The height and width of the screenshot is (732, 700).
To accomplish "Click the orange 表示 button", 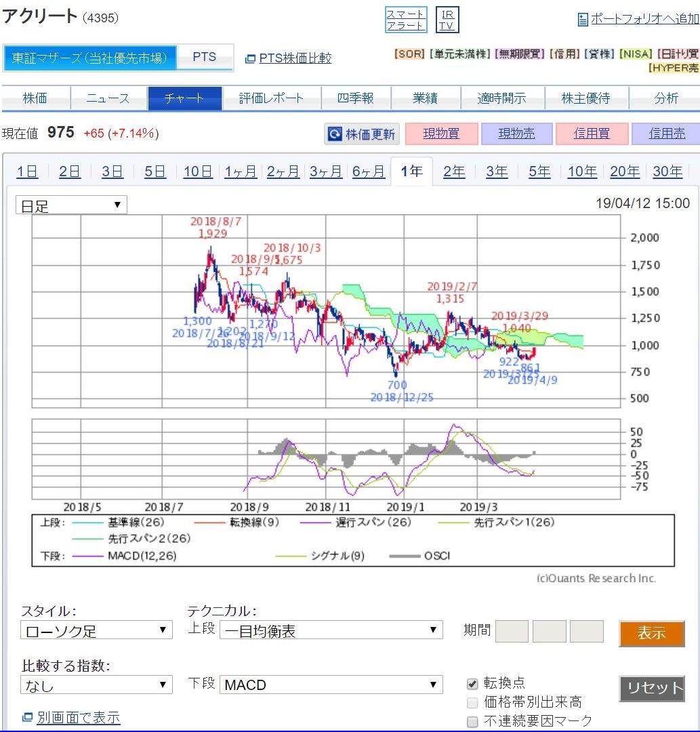I will [651, 634].
